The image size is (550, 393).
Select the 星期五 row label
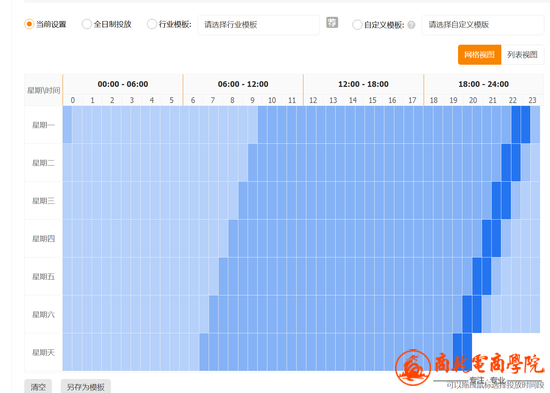(43, 277)
